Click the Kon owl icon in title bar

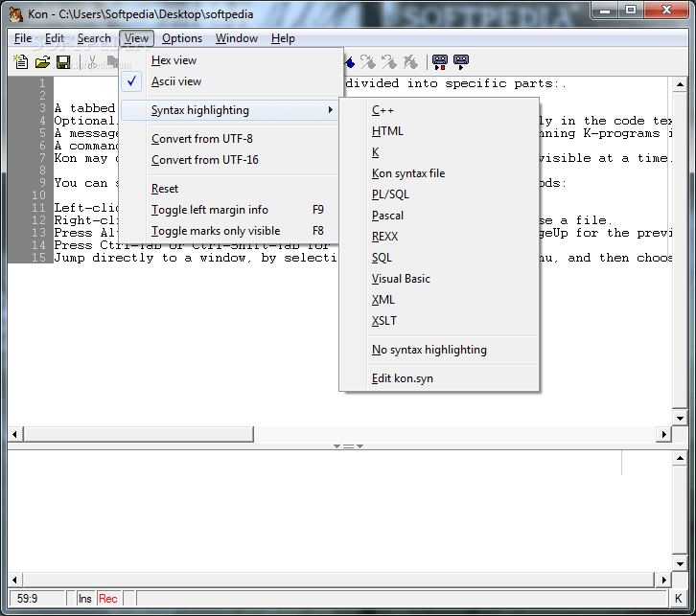tap(15, 14)
